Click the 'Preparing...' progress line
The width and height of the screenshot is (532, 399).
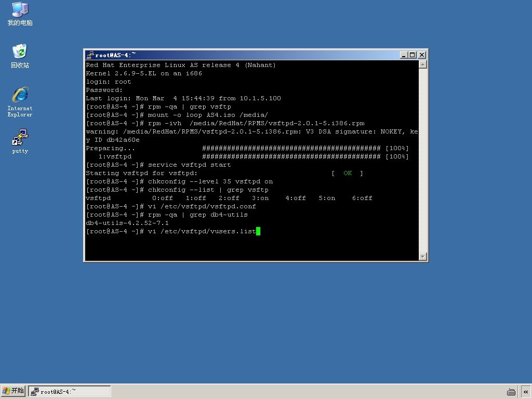pos(247,148)
